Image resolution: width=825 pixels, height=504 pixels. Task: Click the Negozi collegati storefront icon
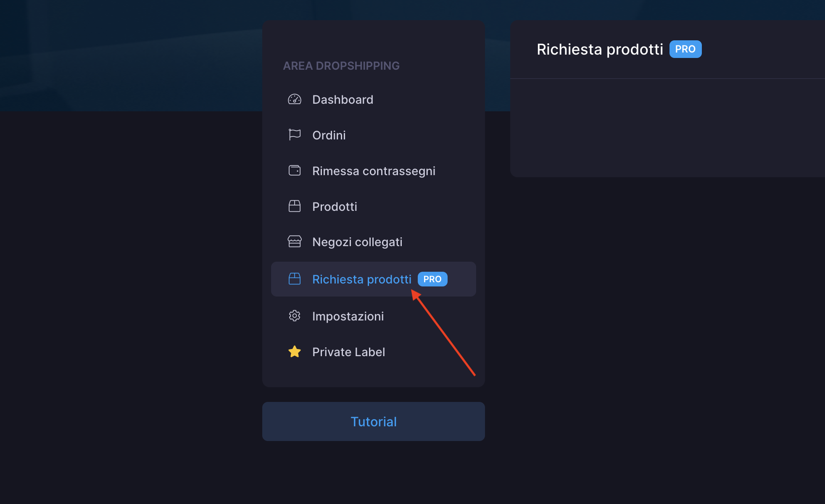294,241
